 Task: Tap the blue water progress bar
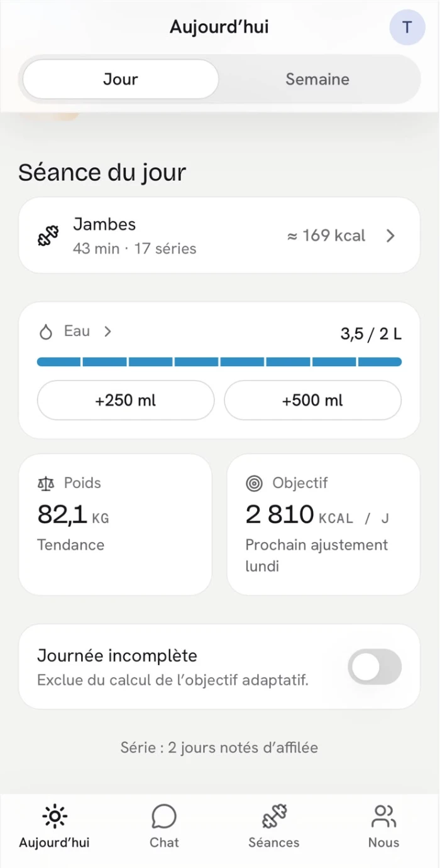(219, 362)
